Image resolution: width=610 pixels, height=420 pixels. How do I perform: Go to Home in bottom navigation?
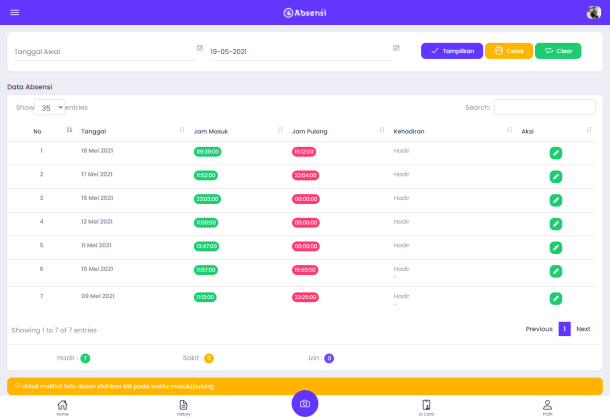click(62, 406)
